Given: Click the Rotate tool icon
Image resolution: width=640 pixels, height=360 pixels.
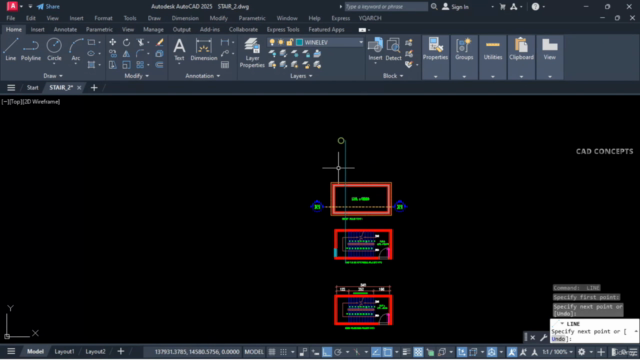Looking at the screenshot, I should pos(127,42).
